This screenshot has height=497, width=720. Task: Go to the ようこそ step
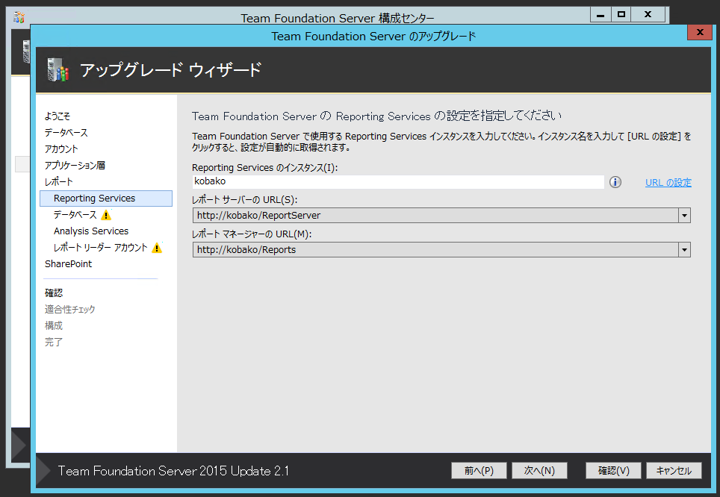coord(57,116)
